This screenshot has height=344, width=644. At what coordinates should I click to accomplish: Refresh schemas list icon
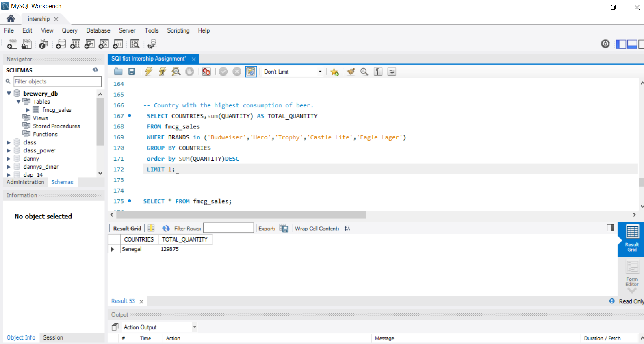[95, 70]
